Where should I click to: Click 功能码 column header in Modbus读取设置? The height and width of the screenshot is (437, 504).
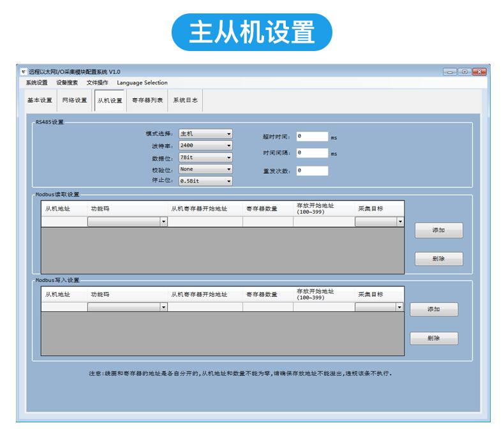click(x=128, y=209)
